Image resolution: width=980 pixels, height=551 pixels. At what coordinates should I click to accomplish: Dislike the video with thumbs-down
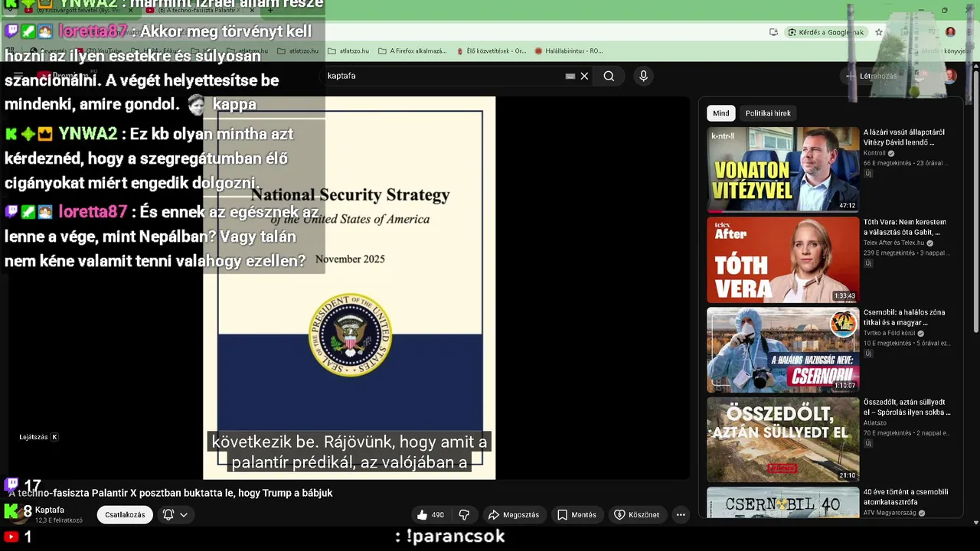click(464, 515)
